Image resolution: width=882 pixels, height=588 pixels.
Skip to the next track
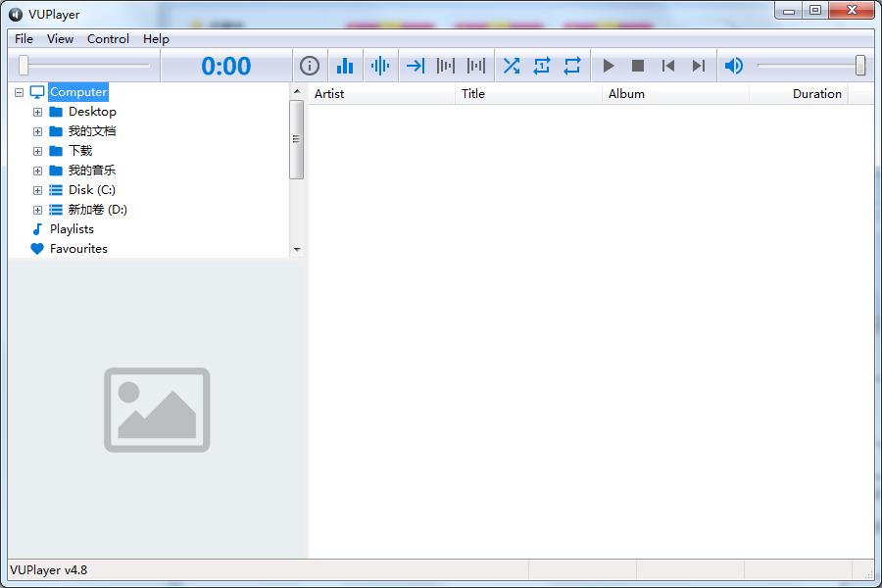coord(699,66)
